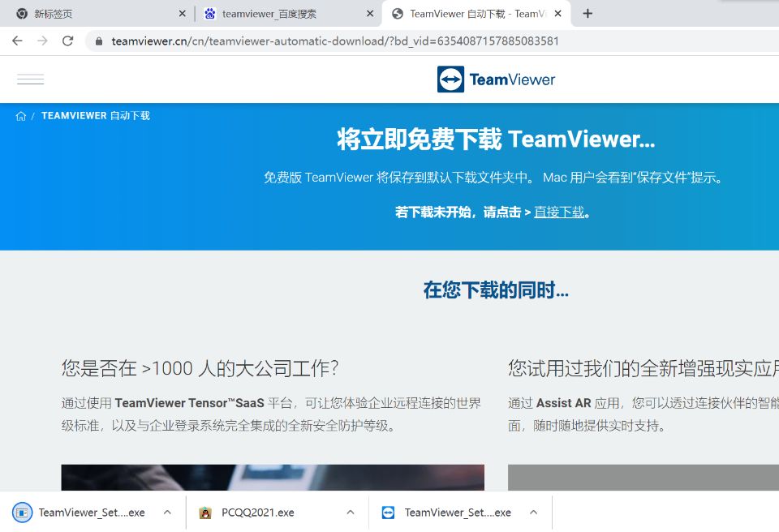Click the browser forward arrow

point(43,41)
